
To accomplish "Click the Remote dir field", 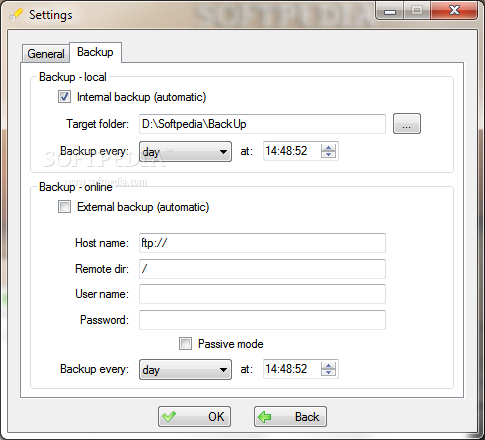I will [262, 269].
